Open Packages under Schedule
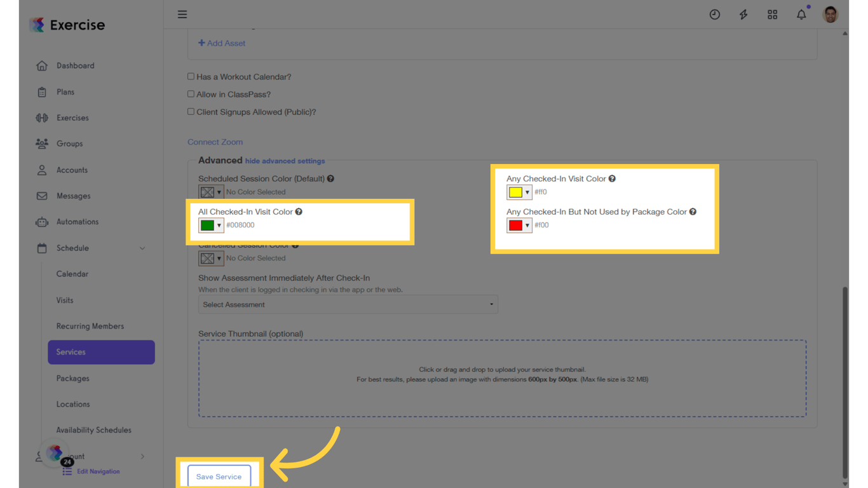This screenshot has height=488, width=868. 72,378
